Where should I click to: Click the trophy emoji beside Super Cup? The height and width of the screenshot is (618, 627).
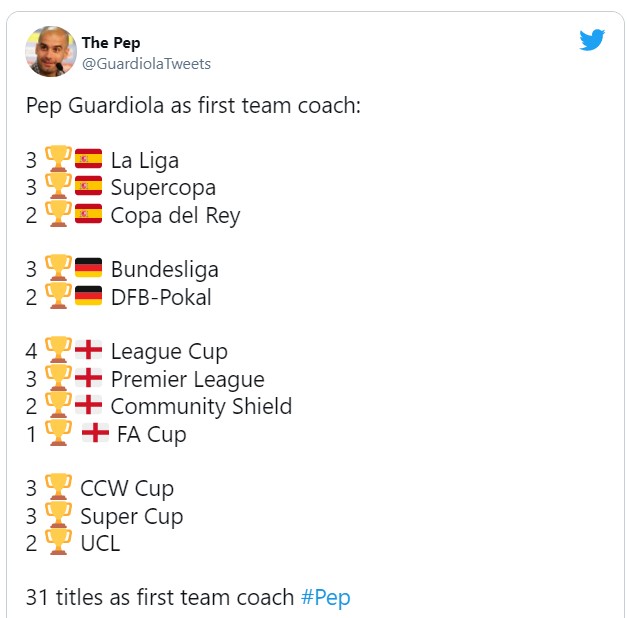point(58,516)
